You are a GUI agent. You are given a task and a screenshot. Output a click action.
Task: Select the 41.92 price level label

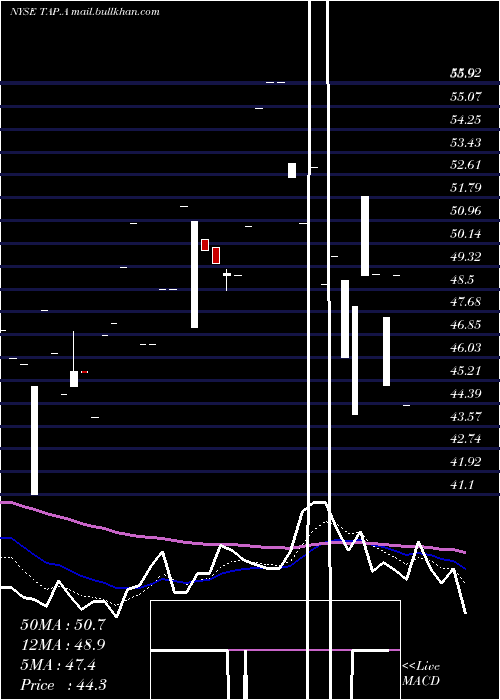(x=466, y=462)
